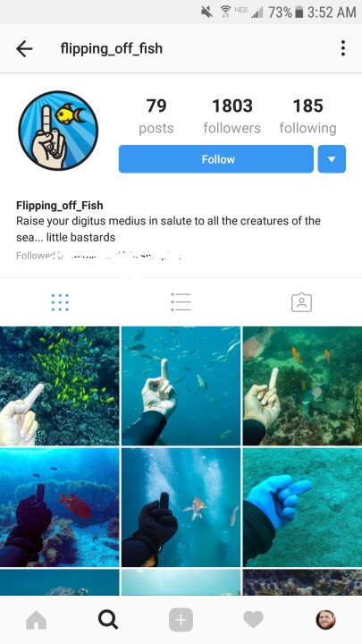The height and width of the screenshot is (644, 362).
Task: Open the flipping_off_fish profile picture
Action: coord(58,131)
